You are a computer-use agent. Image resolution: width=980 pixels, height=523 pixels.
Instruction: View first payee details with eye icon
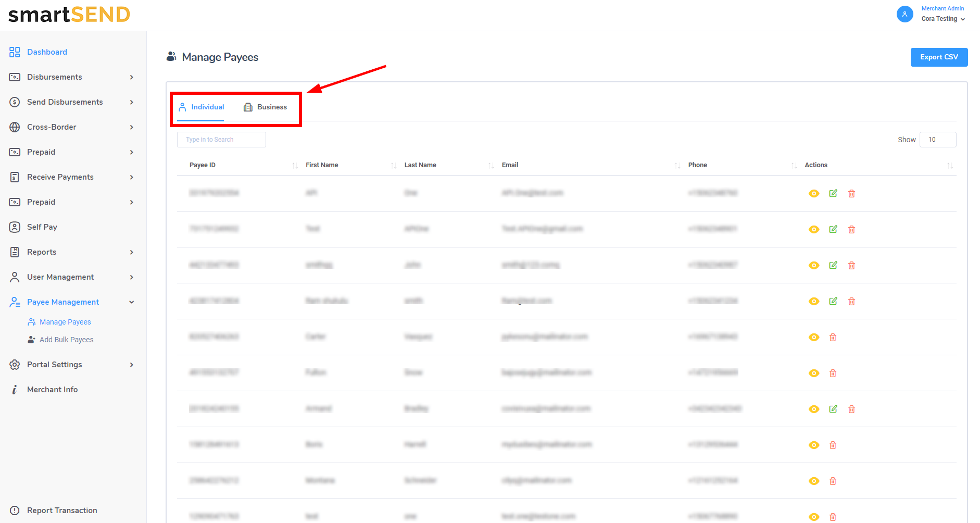coord(814,193)
